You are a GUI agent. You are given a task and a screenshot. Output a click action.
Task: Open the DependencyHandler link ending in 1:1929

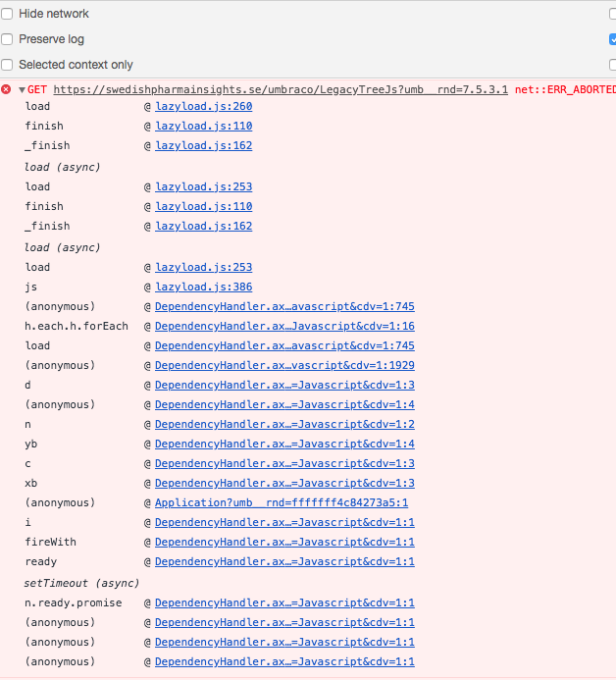284,365
